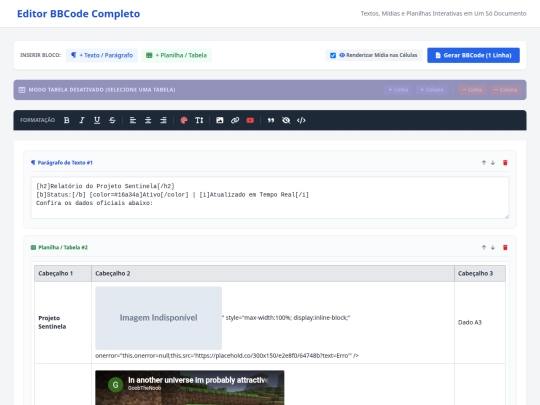Click the Editor BBCode Completo title
The image size is (540, 405).
(79, 14)
